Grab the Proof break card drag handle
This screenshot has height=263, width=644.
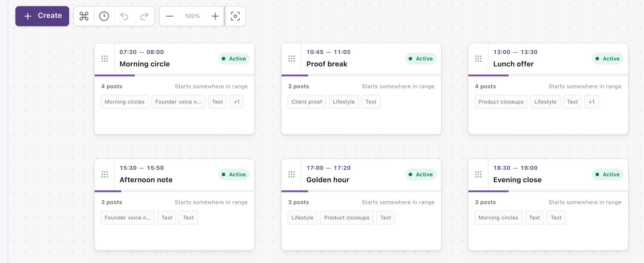click(x=292, y=59)
